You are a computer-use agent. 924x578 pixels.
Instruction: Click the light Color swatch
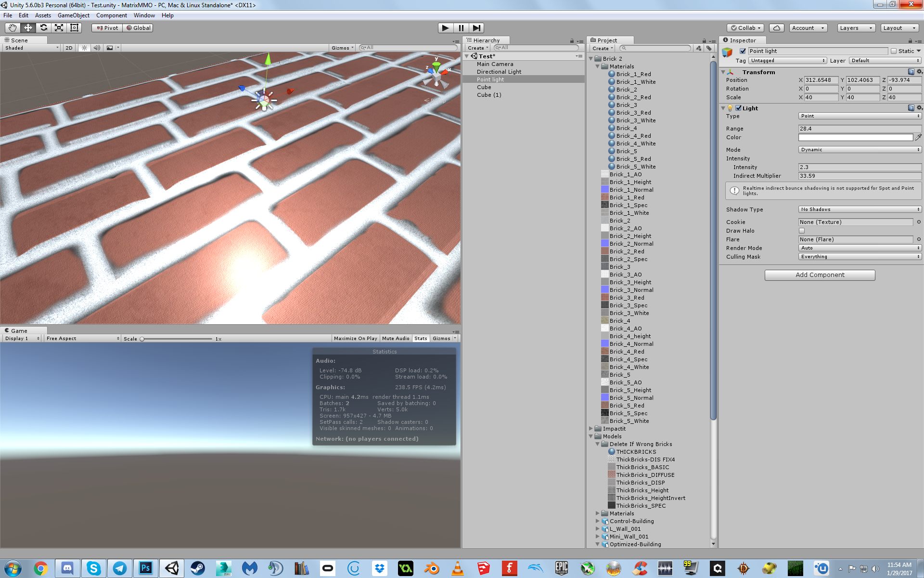pyautogui.click(x=855, y=137)
